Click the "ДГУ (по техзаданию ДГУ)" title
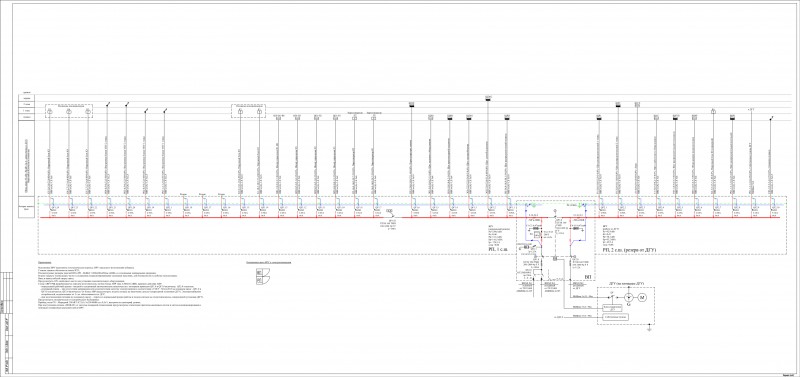The width and height of the screenshot is (800, 377). [627, 283]
